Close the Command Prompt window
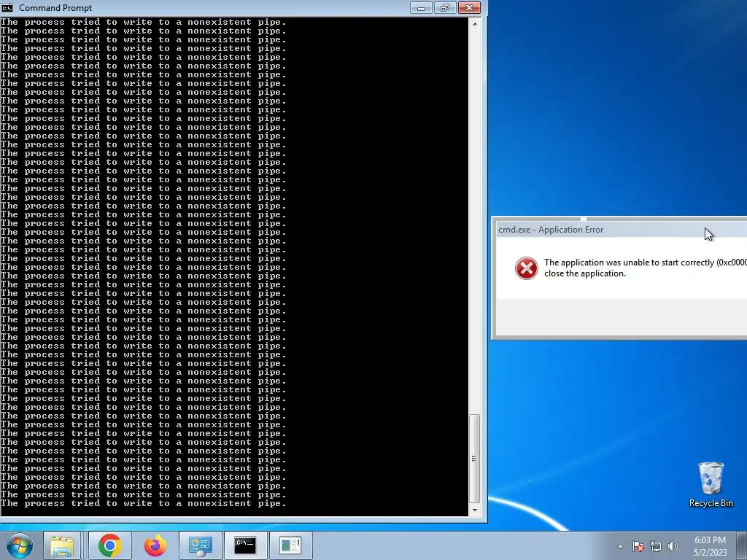 click(469, 7)
